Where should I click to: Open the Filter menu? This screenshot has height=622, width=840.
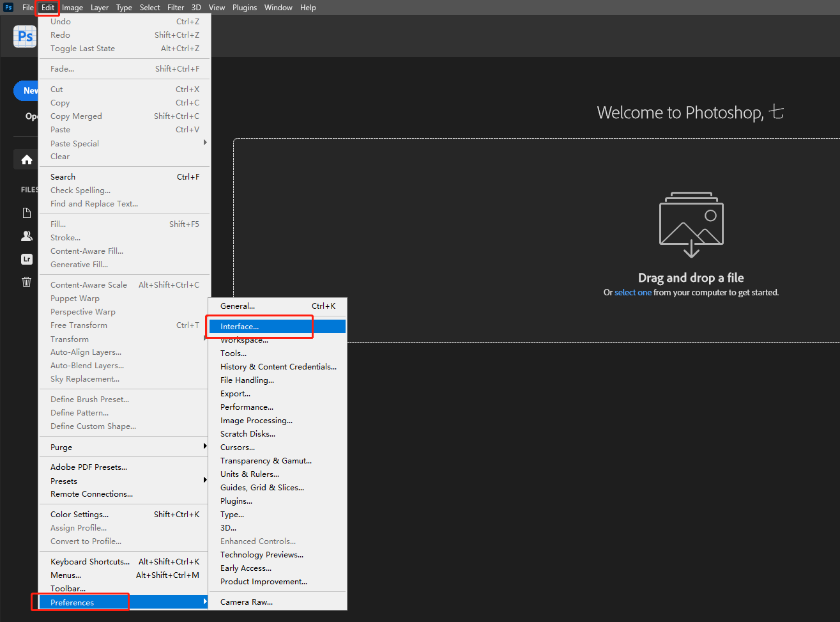click(176, 8)
